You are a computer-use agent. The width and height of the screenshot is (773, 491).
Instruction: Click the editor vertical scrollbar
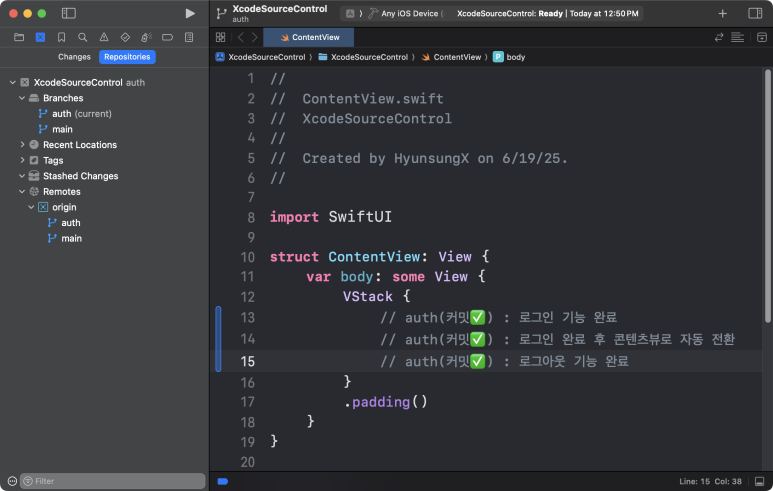pyautogui.click(x=767, y=196)
